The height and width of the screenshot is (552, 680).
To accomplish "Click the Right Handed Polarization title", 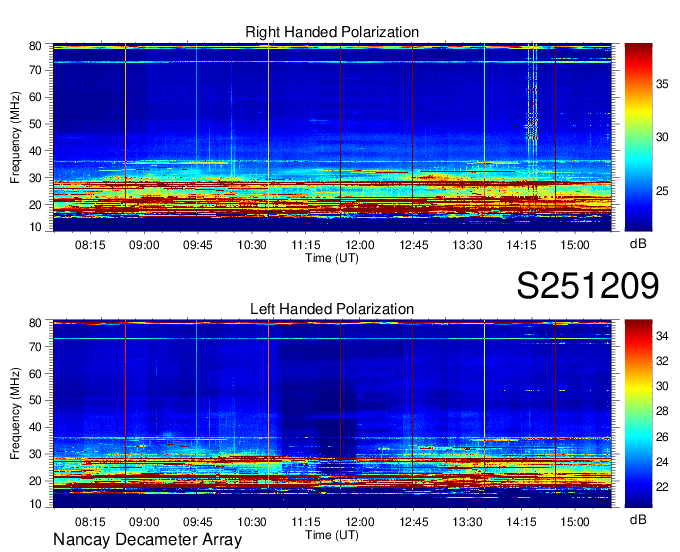I will click(332, 33).
